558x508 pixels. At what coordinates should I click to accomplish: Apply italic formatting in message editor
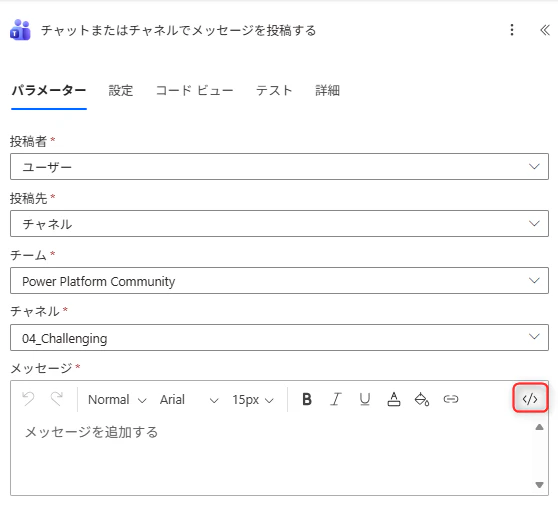pyautogui.click(x=336, y=399)
